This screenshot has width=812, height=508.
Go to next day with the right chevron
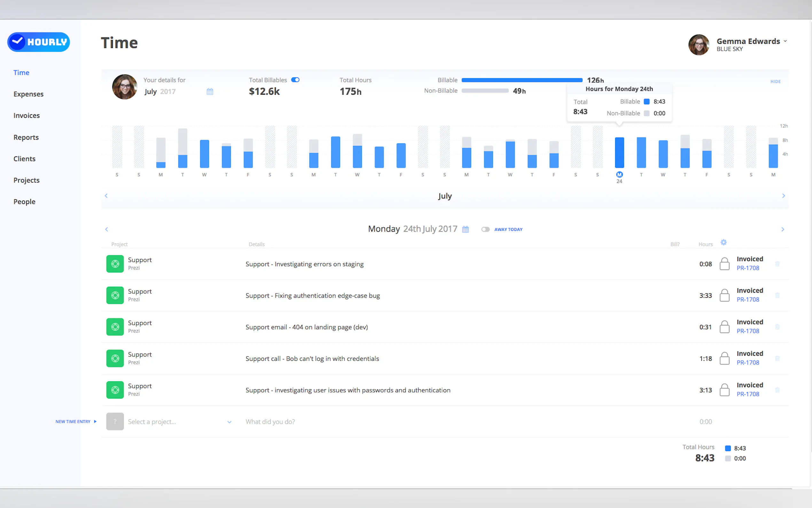(x=783, y=229)
